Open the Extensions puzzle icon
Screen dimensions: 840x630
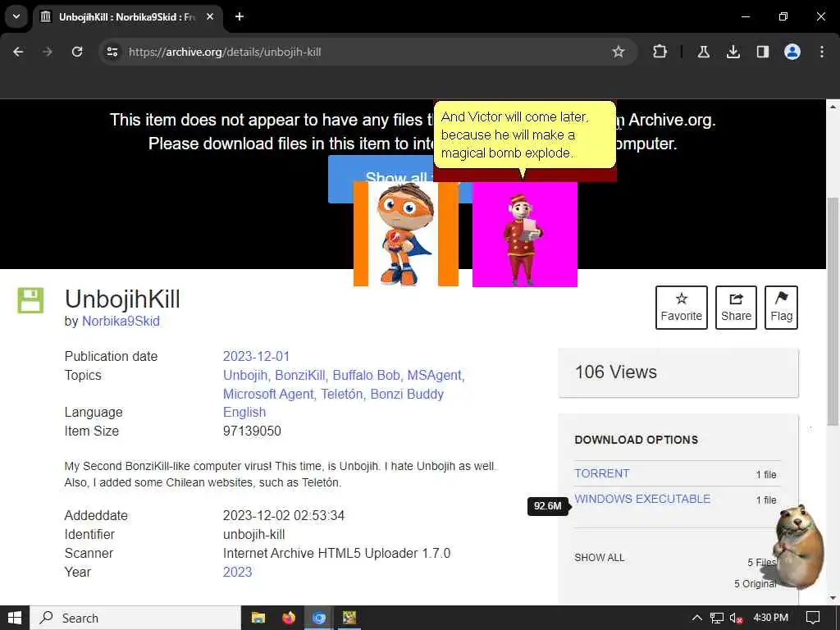(660, 52)
